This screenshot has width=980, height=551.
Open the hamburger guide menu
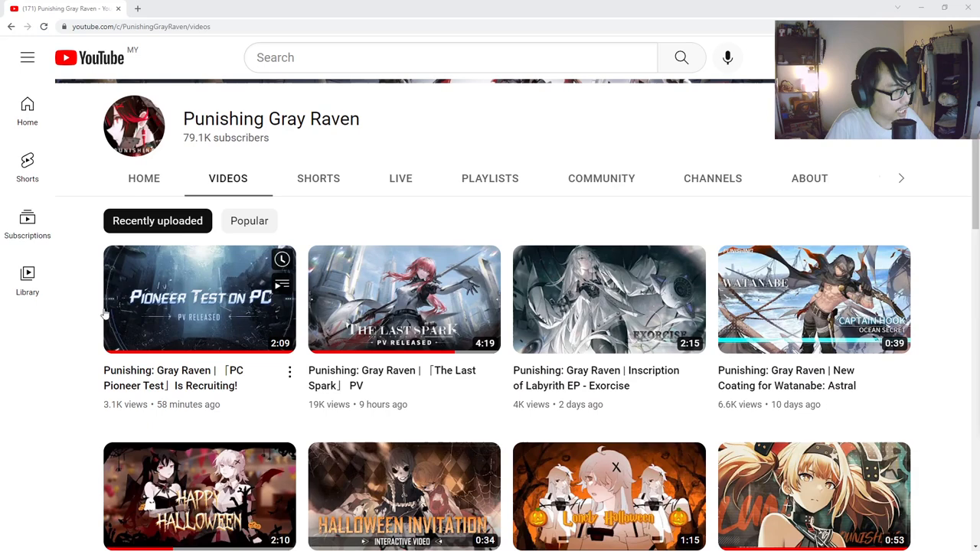click(28, 57)
